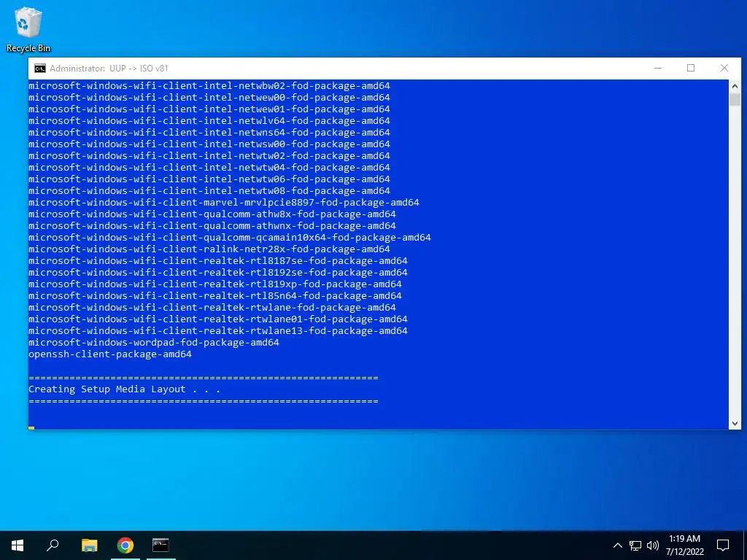The width and height of the screenshot is (747, 560).
Task: Open the network status tray icon
Action: (x=635, y=545)
